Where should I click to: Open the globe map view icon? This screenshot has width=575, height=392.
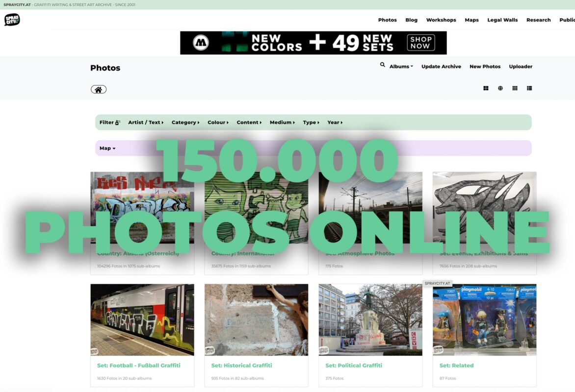click(500, 89)
